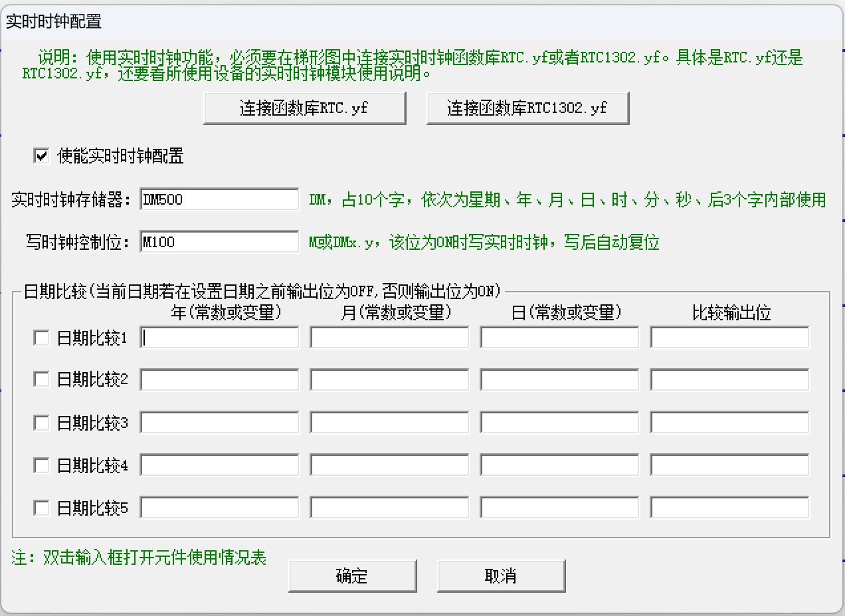The image size is (845, 616).
Task: Select the 日 field for 日期比较5
Action: click(559, 508)
